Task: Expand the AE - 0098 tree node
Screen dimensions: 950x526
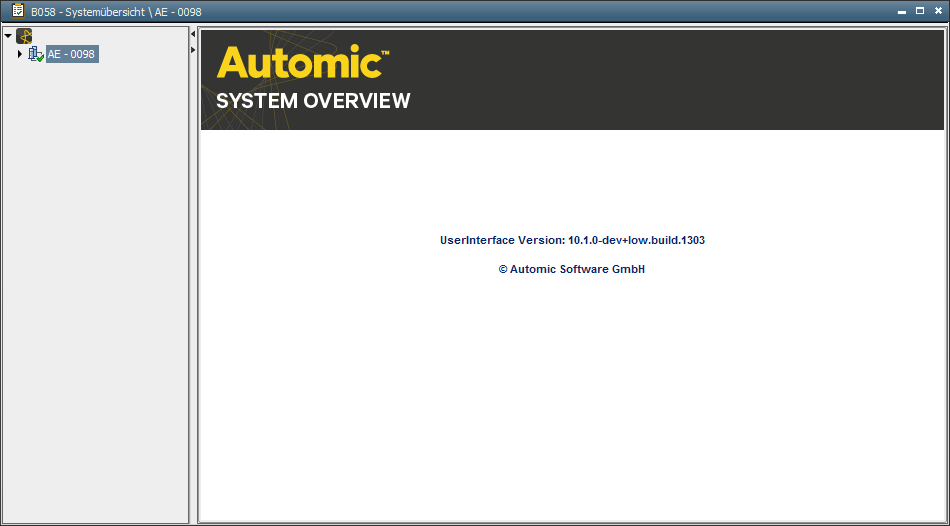Action: click(20, 55)
